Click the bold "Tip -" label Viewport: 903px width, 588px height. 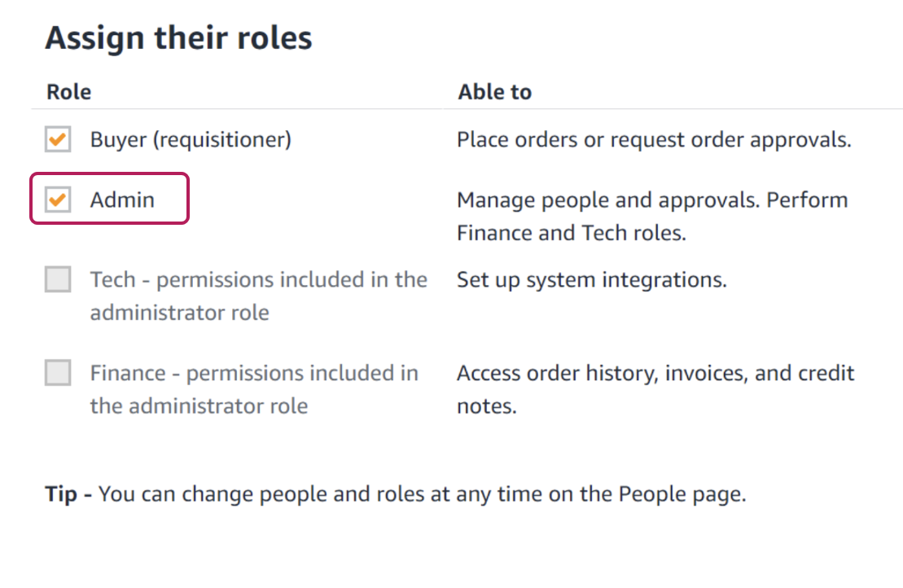coord(68,494)
